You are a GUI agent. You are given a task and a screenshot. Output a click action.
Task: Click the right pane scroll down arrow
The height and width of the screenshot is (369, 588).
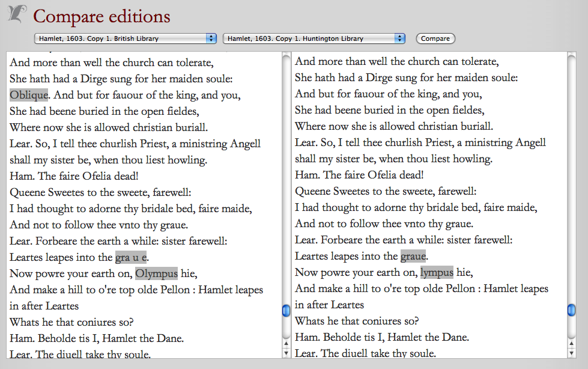click(572, 353)
